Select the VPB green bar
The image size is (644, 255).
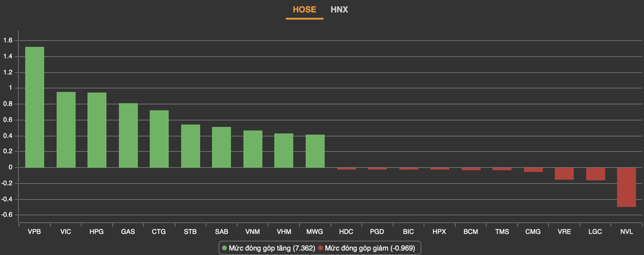(x=35, y=107)
